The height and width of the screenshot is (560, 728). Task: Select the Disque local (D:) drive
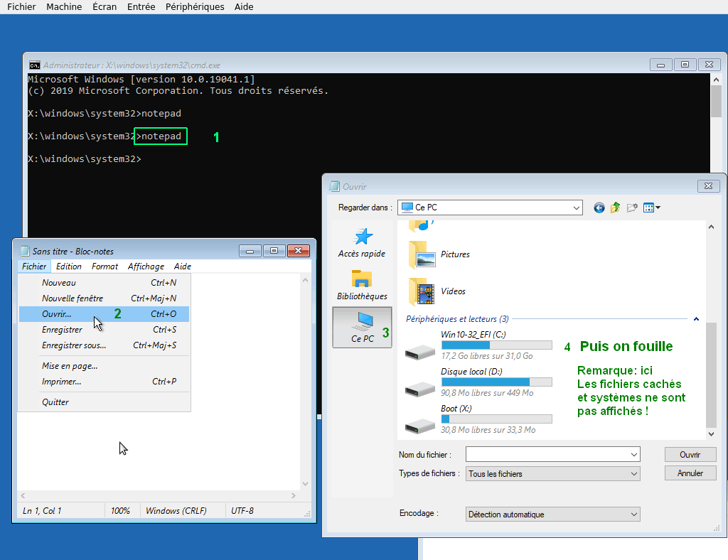[x=478, y=382]
